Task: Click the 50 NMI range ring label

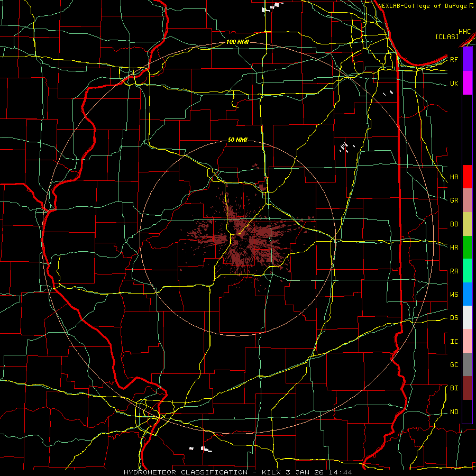Action: pos(237,140)
